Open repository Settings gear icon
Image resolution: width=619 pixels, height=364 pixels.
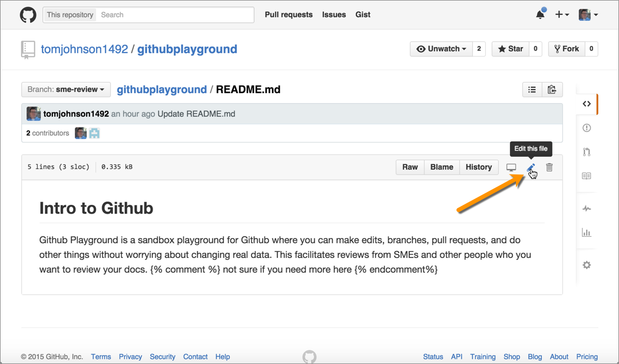tap(587, 265)
